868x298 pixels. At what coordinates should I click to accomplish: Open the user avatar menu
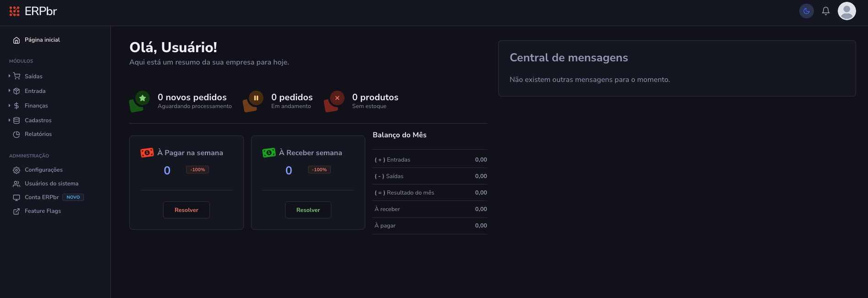[x=847, y=11]
